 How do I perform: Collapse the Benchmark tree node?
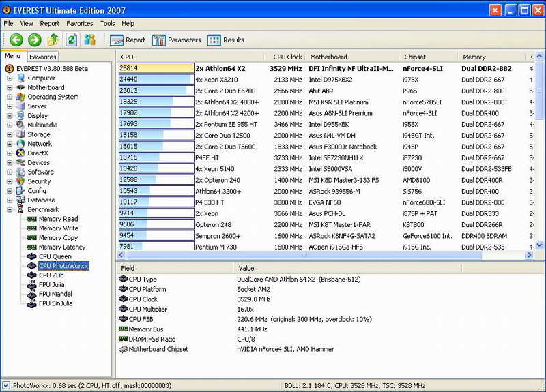tap(10, 210)
